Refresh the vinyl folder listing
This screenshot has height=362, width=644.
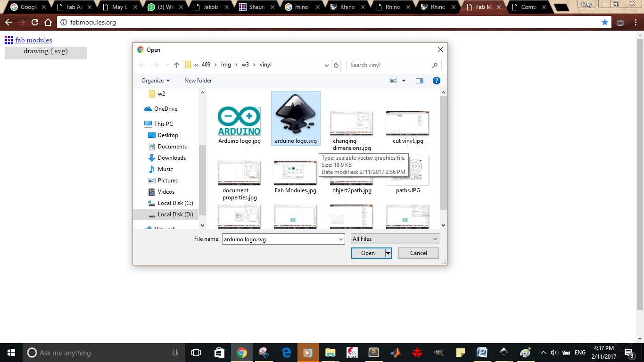pos(336,65)
